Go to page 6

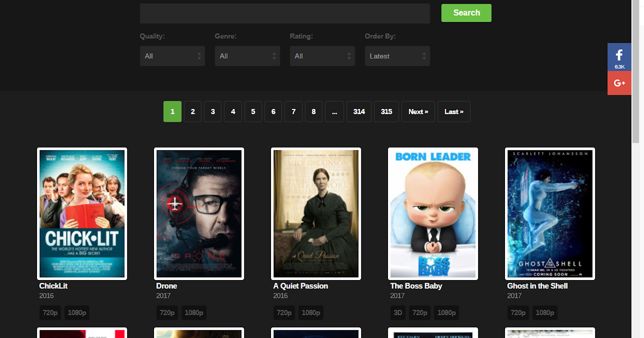(273, 112)
